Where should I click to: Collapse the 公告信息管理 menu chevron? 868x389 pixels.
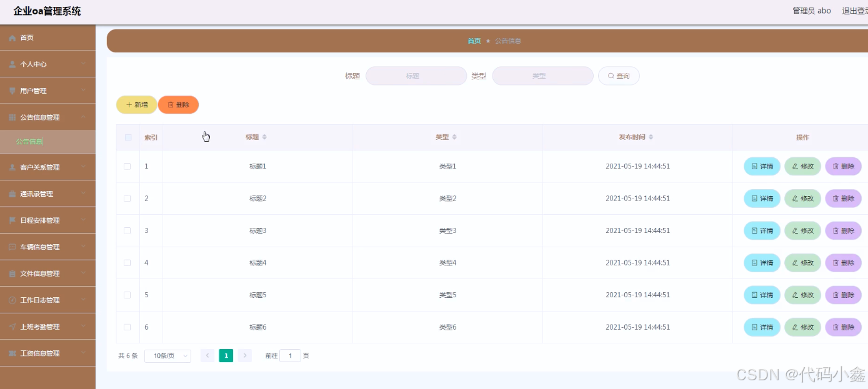point(83,117)
